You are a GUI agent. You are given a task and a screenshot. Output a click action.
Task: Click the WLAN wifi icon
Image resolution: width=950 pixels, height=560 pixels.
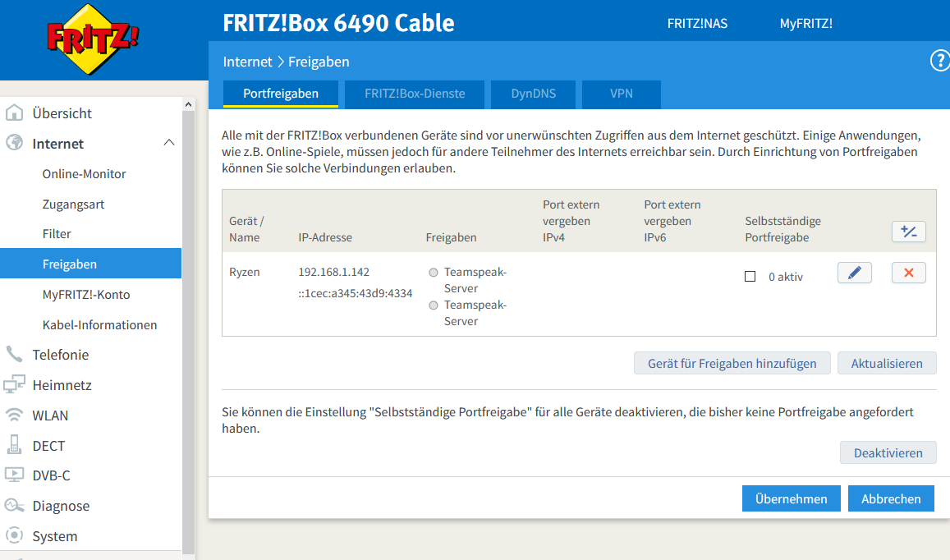[14, 415]
